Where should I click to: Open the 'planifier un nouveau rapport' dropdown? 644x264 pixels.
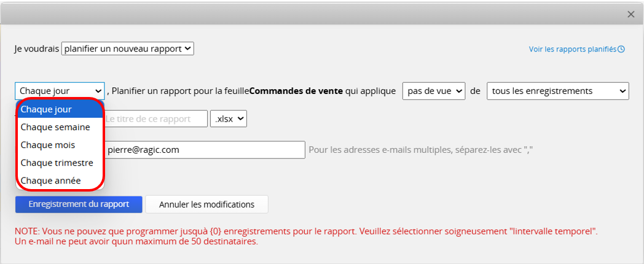[128, 49]
